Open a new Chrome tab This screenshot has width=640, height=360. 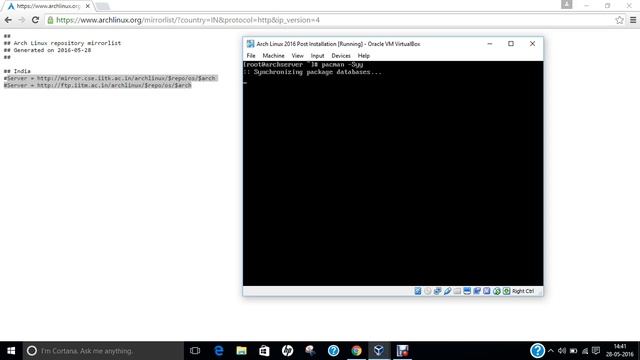103,6
